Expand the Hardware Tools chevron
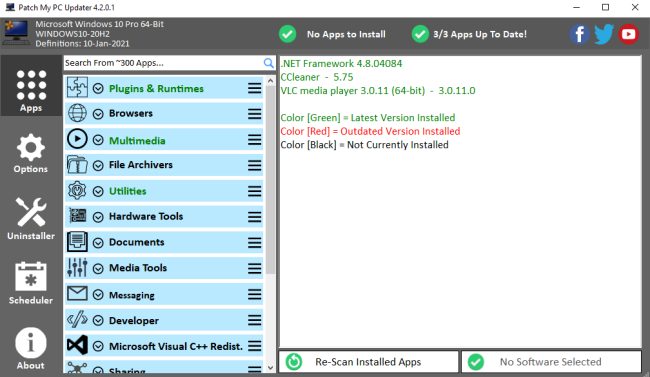Screen dimensions: 650x377 98,217
